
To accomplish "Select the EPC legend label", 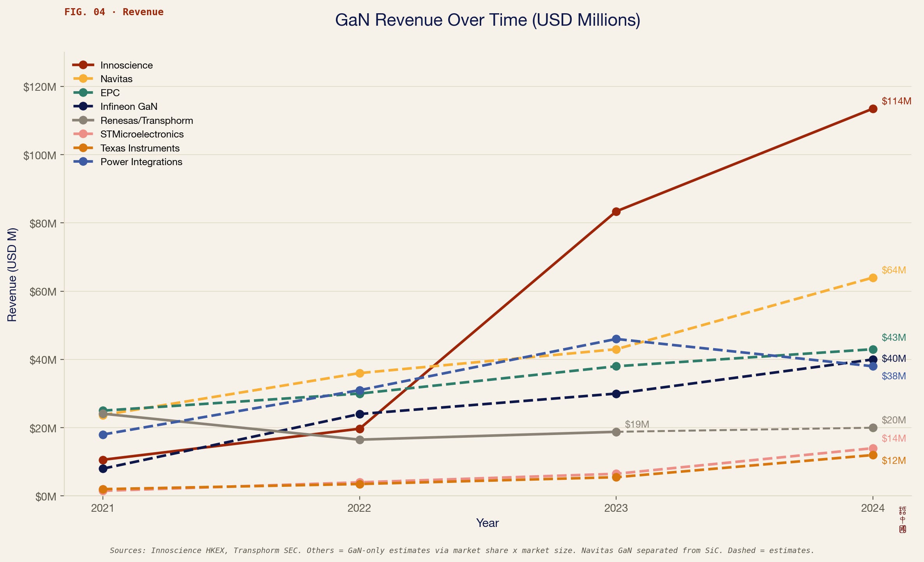I will 110,93.
